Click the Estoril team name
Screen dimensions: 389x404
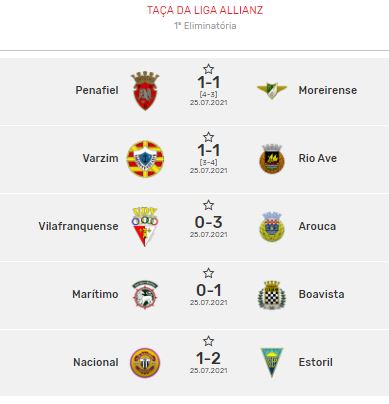pos(315,362)
